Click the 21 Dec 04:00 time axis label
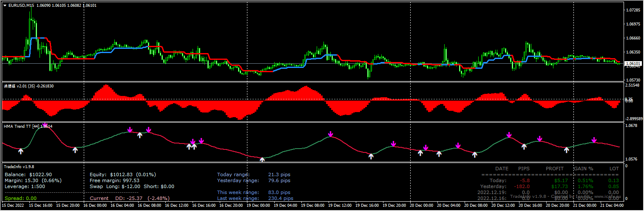644x211 pixels. coord(612,205)
